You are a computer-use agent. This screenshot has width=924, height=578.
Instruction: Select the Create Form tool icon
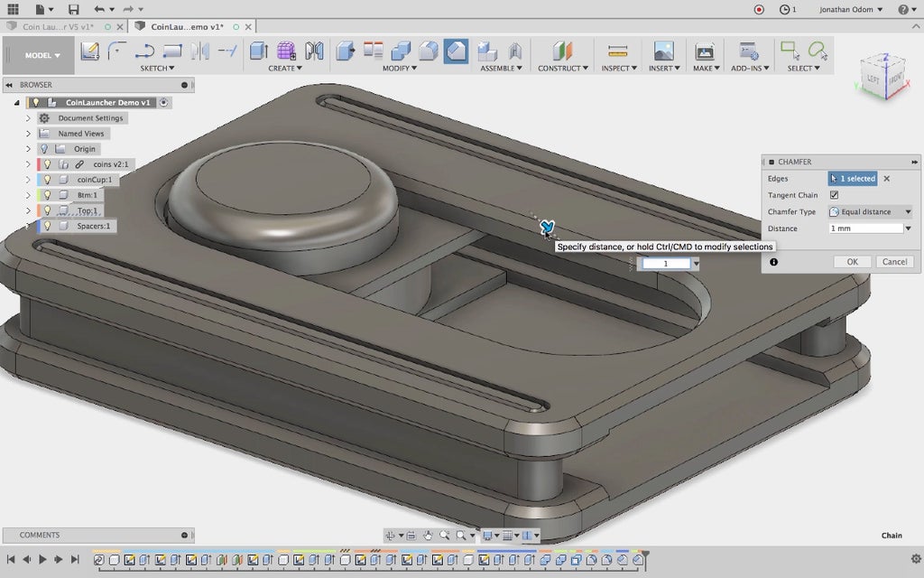286,51
